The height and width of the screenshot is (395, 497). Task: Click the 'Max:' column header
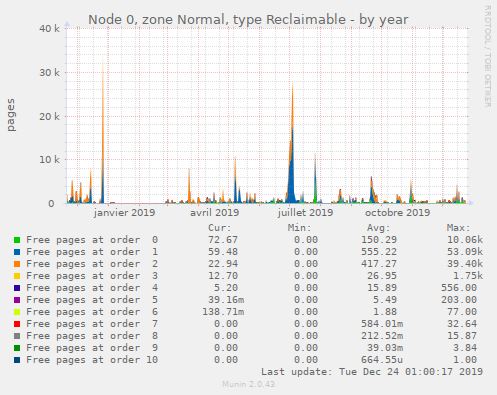tap(458, 228)
